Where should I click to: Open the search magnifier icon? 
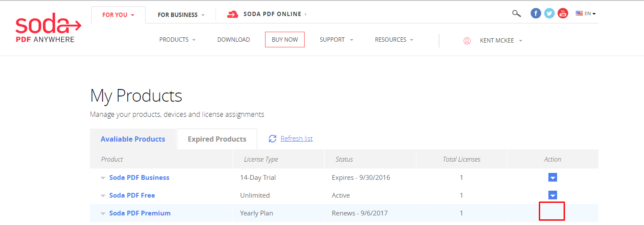pos(516,13)
